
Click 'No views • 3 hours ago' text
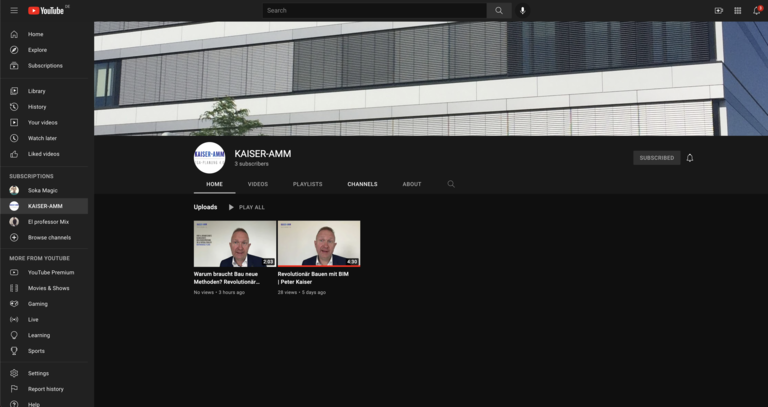[x=219, y=292]
